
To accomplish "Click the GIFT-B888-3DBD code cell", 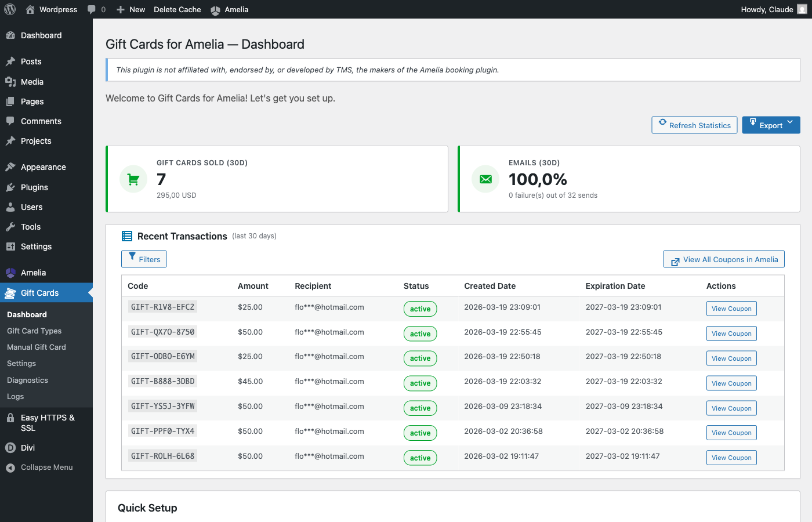I will pyautogui.click(x=163, y=381).
